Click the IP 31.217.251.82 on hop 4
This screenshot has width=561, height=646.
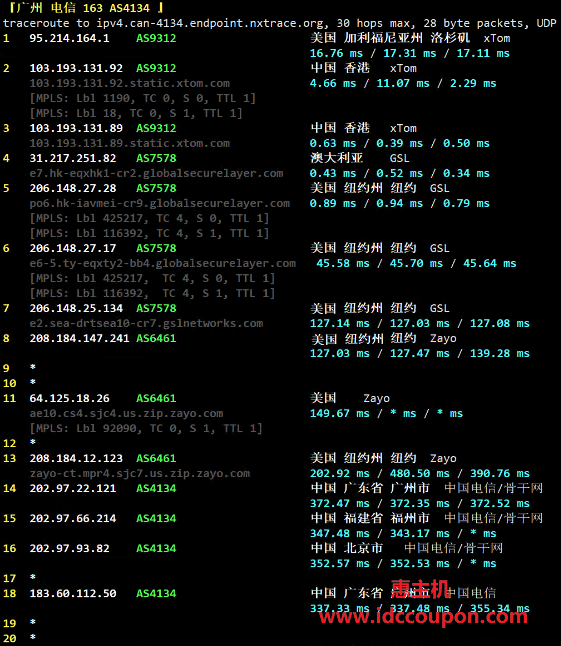72,158
